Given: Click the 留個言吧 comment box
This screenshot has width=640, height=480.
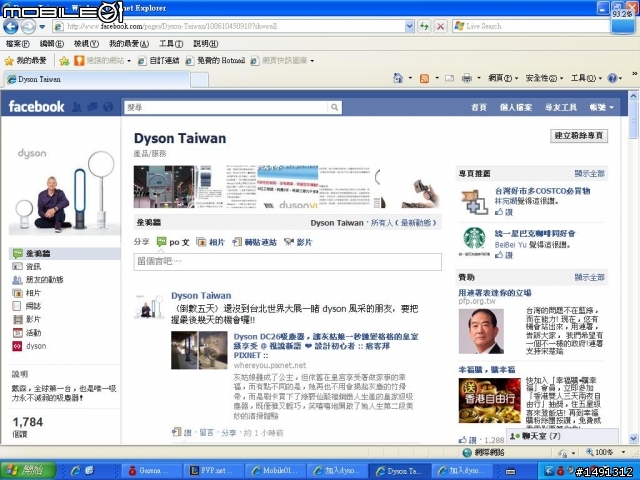Looking at the screenshot, I should coord(287,262).
